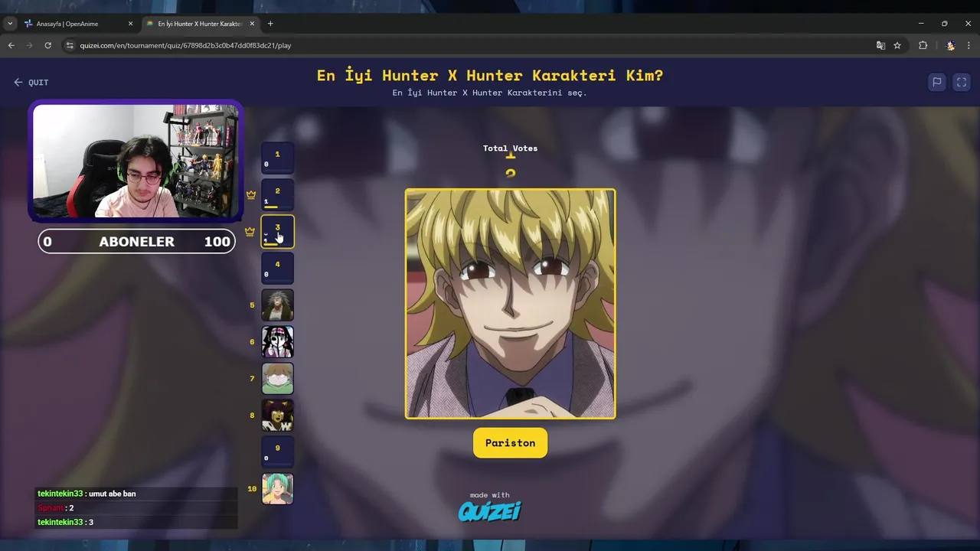Open the Chrome profile avatar
The width and height of the screenshot is (980, 551).
click(950, 45)
